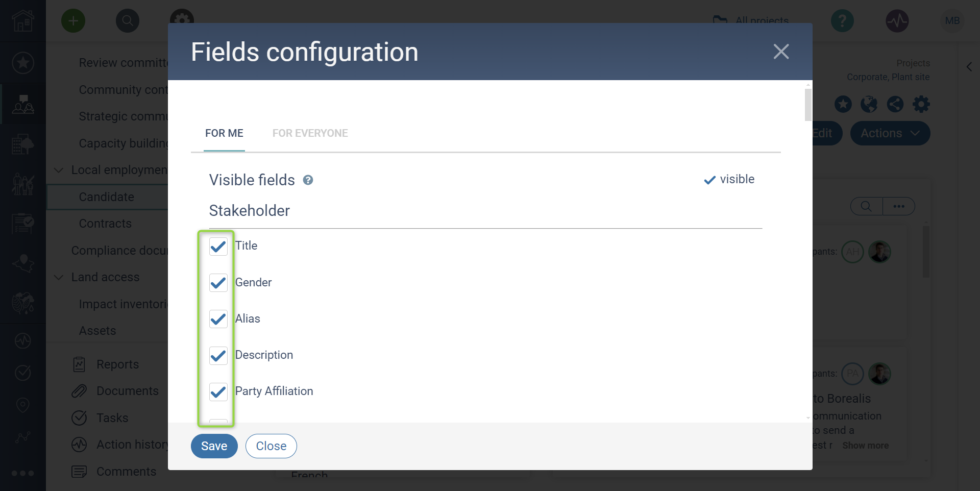
Task: Click the help question-mark icon
Action: coord(842,21)
